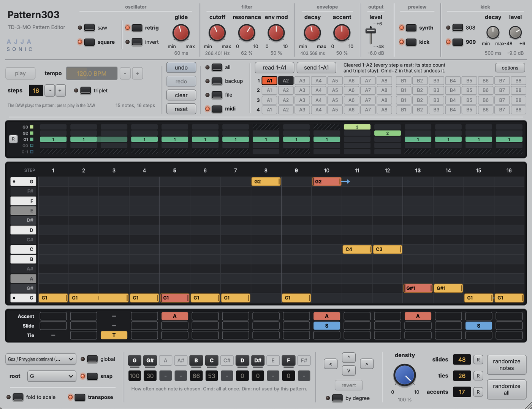Turn on the global scale switch
The width and height of the screenshot is (532, 409).
pos(92,359)
